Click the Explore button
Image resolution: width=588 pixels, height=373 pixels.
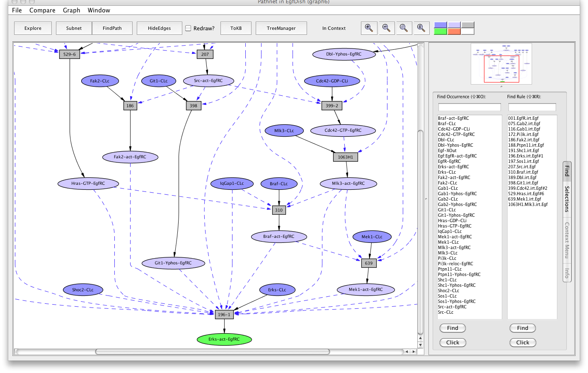click(x=33, y=28)
